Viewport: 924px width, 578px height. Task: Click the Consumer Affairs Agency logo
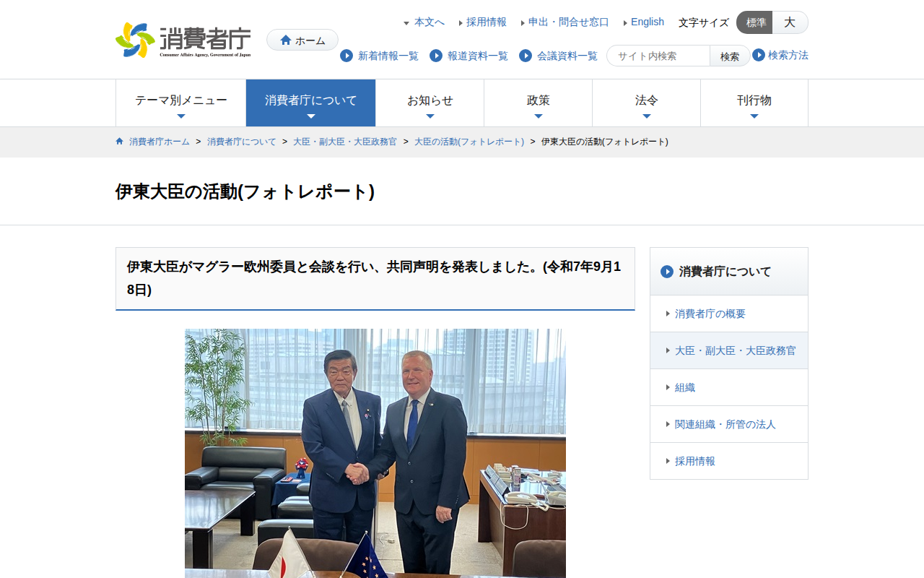[183, 40]
